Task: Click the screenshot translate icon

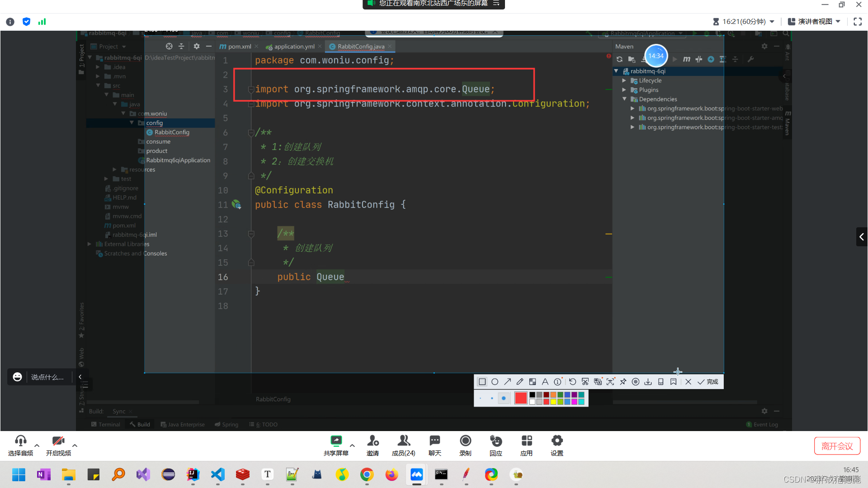Action: 598,382
